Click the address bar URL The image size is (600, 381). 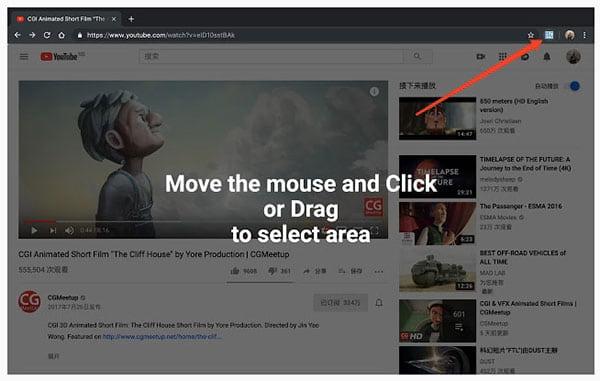tap(161, 35)
